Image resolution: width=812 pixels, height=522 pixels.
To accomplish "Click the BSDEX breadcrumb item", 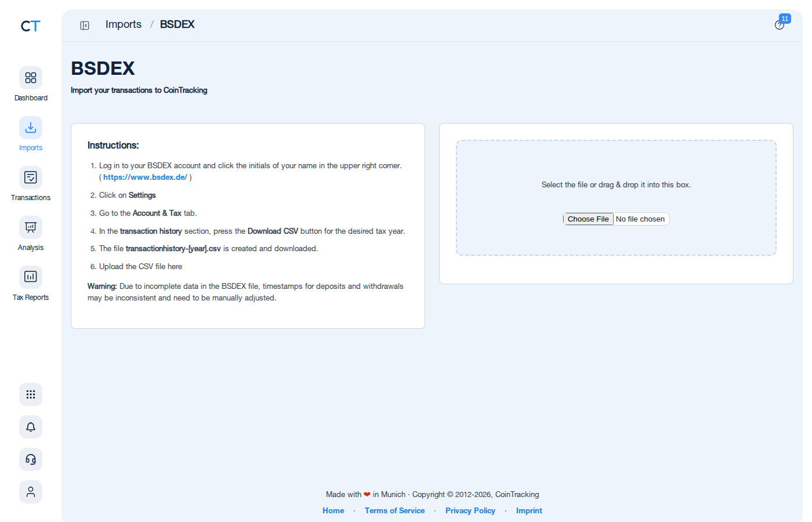I will tap(177, 24).
